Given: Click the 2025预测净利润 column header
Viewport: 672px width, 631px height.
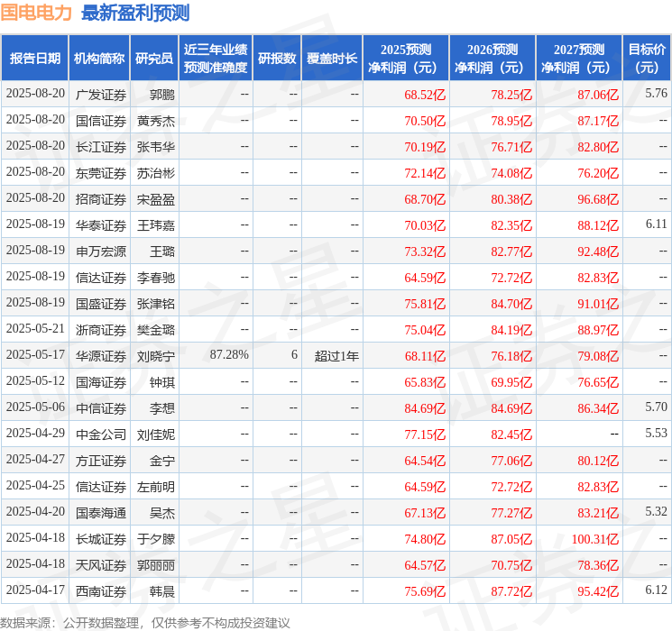Looking at the screenshot, I should (406, 59).
